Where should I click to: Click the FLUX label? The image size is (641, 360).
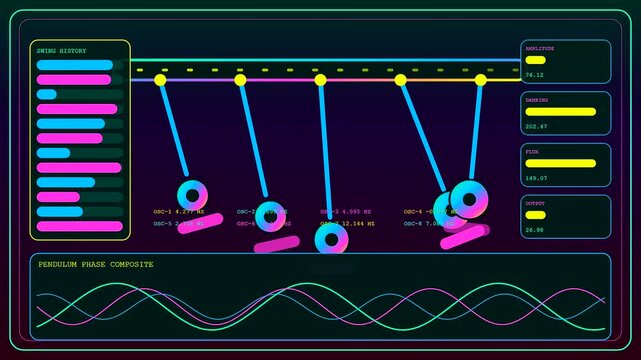click(x=532, y=152)
